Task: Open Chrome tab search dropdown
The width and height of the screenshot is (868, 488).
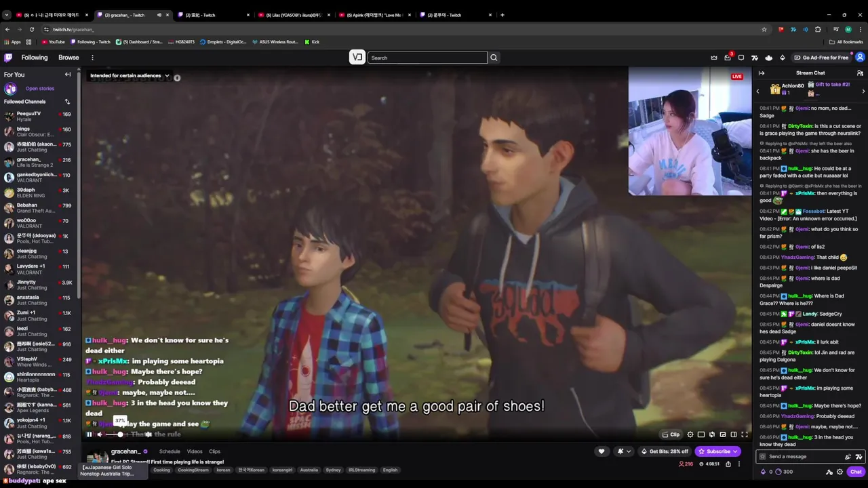Action: (x=6, y=15)
